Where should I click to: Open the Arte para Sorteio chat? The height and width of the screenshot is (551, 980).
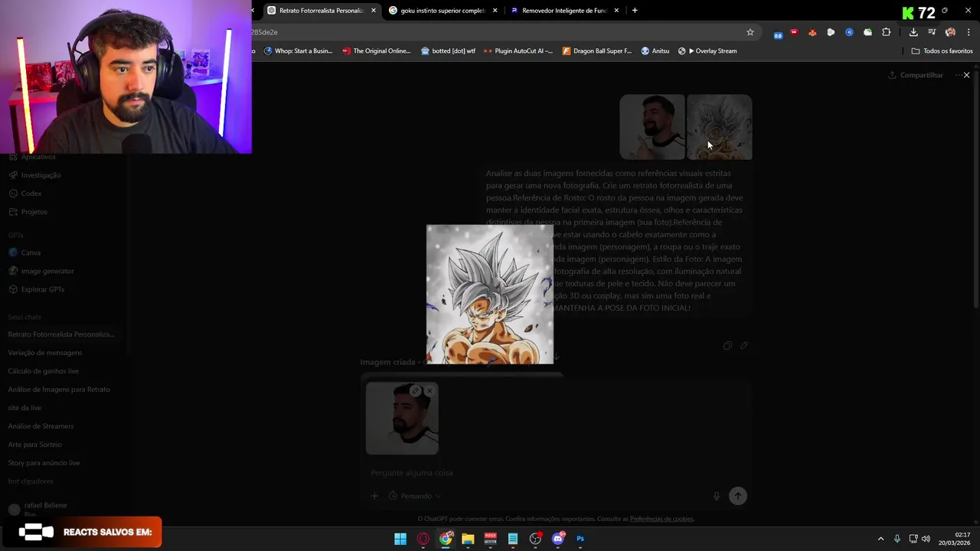click(34, 445)
